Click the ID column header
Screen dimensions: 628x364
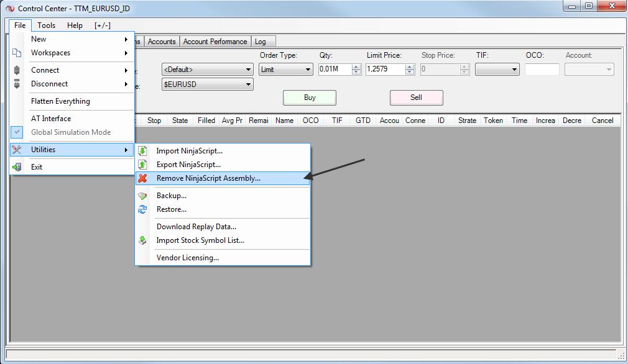click(441, 121)
